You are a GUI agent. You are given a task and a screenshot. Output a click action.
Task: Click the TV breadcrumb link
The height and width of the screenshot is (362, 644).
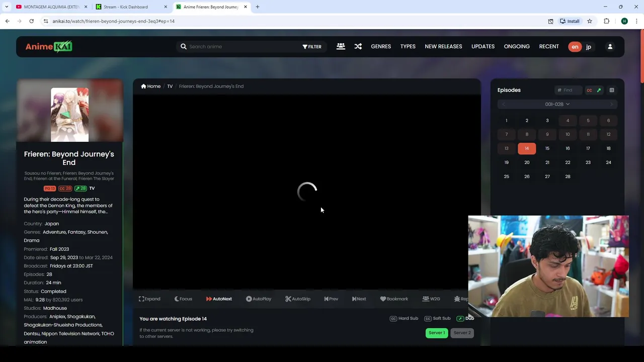click(x=170, y=86)
